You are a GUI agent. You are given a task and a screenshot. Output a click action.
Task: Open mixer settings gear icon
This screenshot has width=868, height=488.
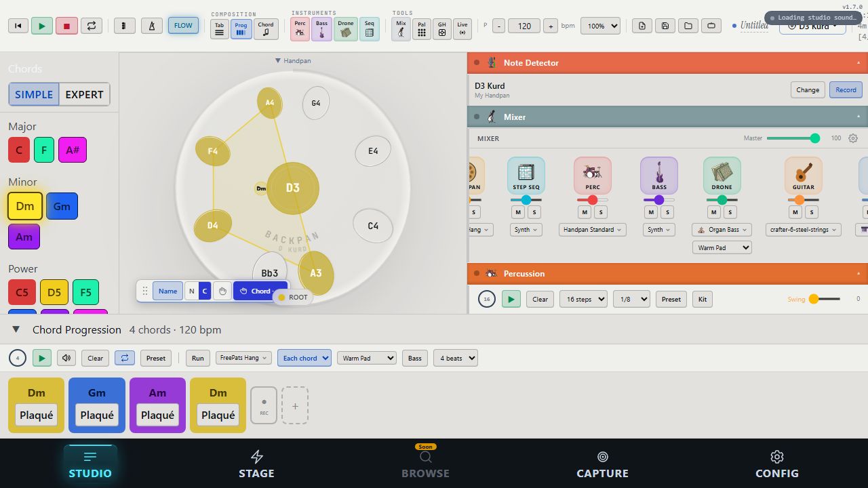click(x=853, y=138)
